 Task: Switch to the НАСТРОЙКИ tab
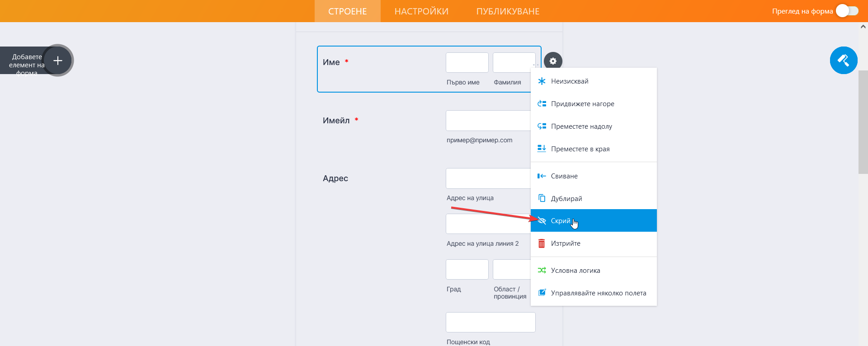pos(421,11)
